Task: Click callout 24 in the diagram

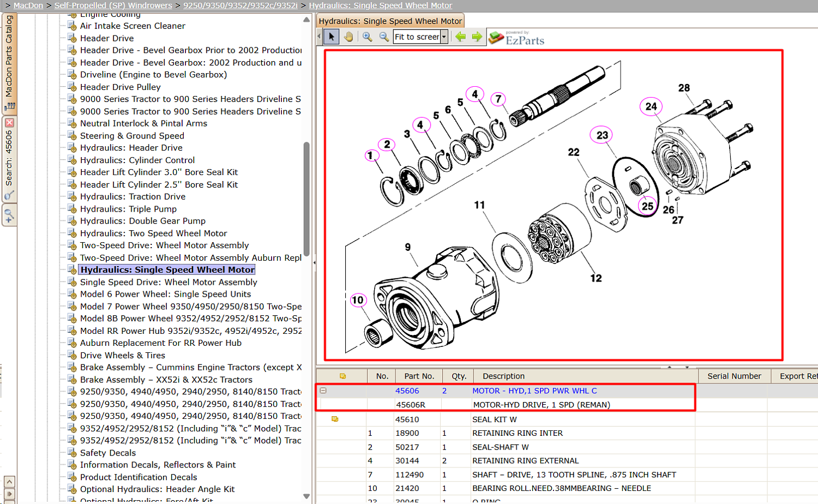Action: pos(651,107)
